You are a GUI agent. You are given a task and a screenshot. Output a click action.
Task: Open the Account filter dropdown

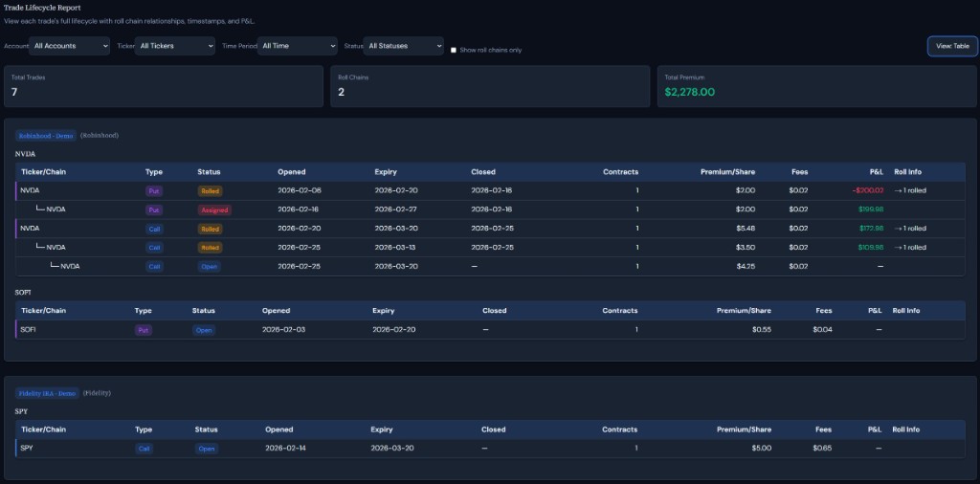71,46
